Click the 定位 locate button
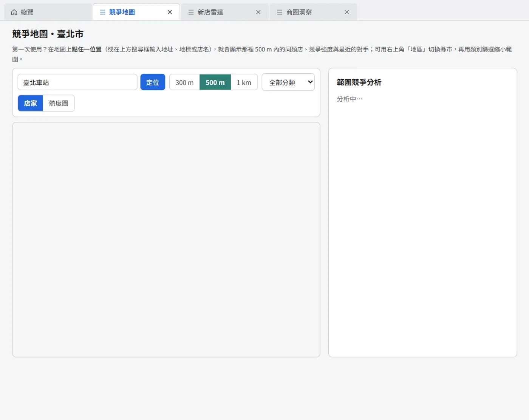Screen dimensions: 529x420 [153, 82]
